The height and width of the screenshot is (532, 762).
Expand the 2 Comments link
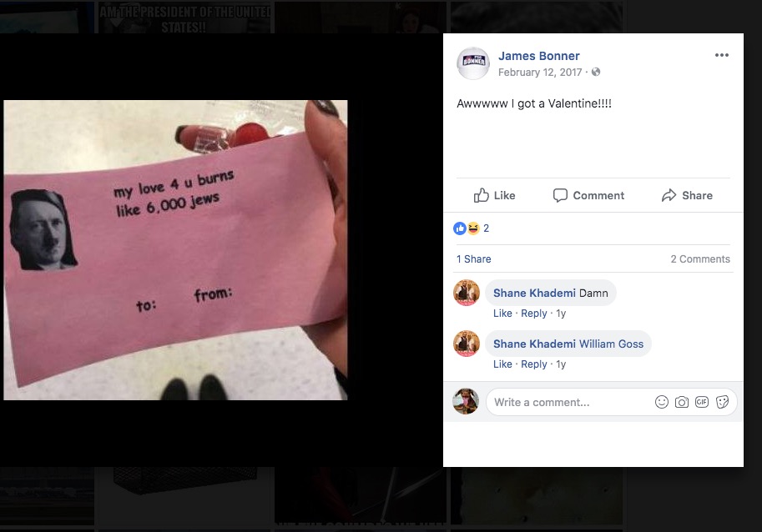coord(699,259)
